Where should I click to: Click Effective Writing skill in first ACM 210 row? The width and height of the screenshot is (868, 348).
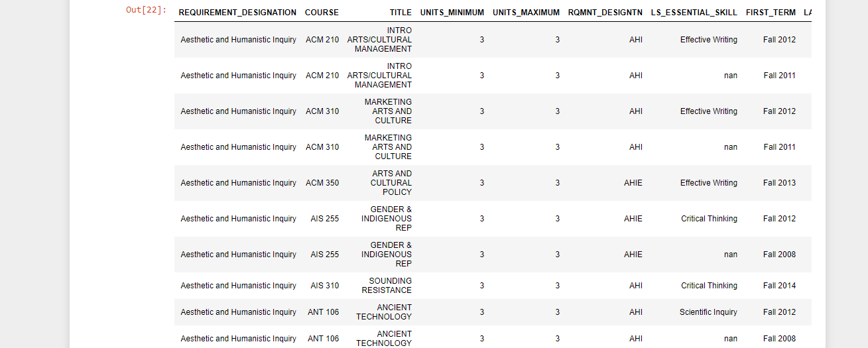709,40
